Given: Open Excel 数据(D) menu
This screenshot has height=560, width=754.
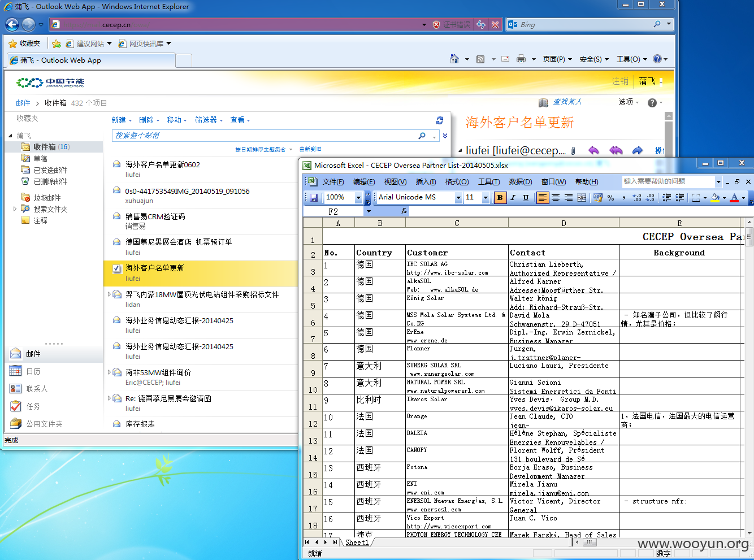Looking at the screenshot, I should coord(520,182).
